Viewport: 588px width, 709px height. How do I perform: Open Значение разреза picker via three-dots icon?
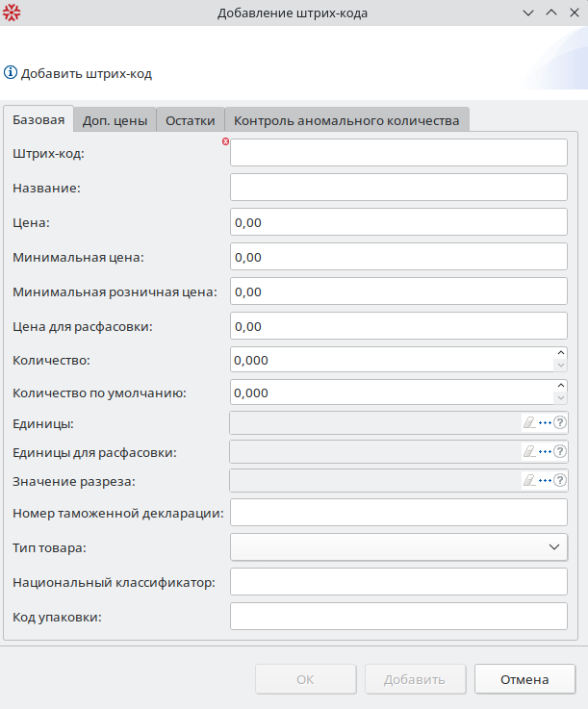(545, 480)
